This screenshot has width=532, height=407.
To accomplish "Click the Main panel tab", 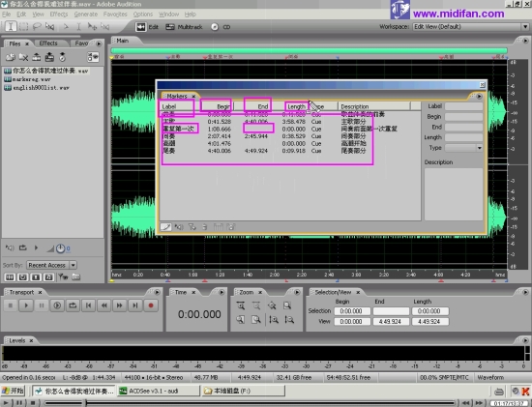I will pyautogui.click(x=123, y=41).
